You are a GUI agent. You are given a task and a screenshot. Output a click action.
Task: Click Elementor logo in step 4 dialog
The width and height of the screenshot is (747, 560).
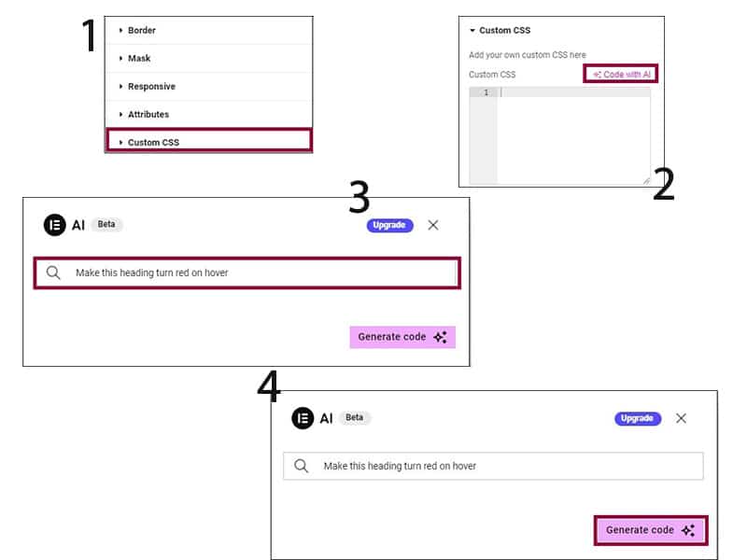[303, 418]
